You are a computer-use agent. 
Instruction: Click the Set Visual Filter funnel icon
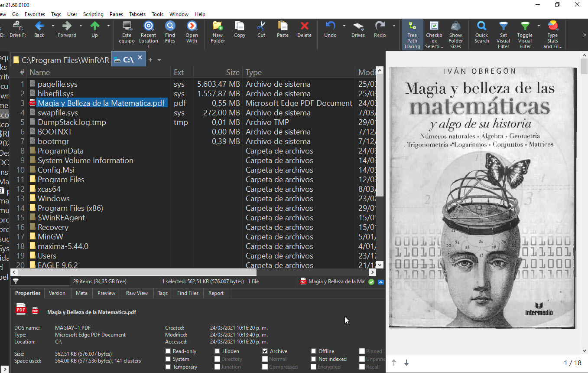click(x=503, y=26)
